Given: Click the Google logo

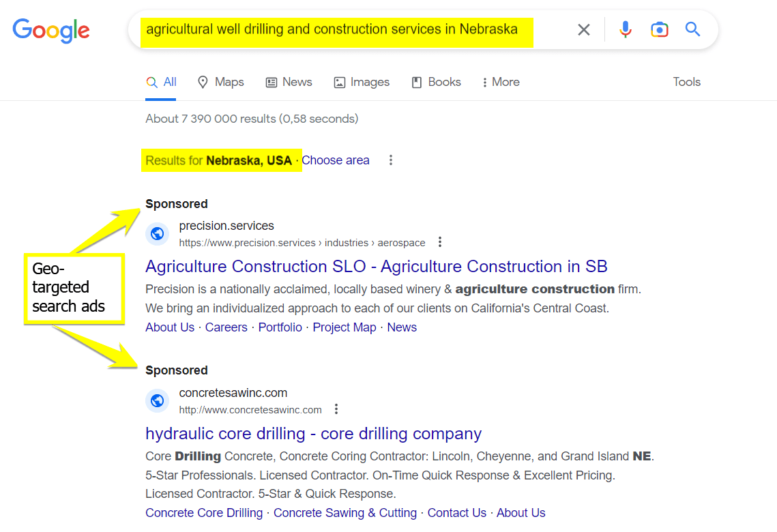Looking at the screenshot, I should click(x=51, y=31).
